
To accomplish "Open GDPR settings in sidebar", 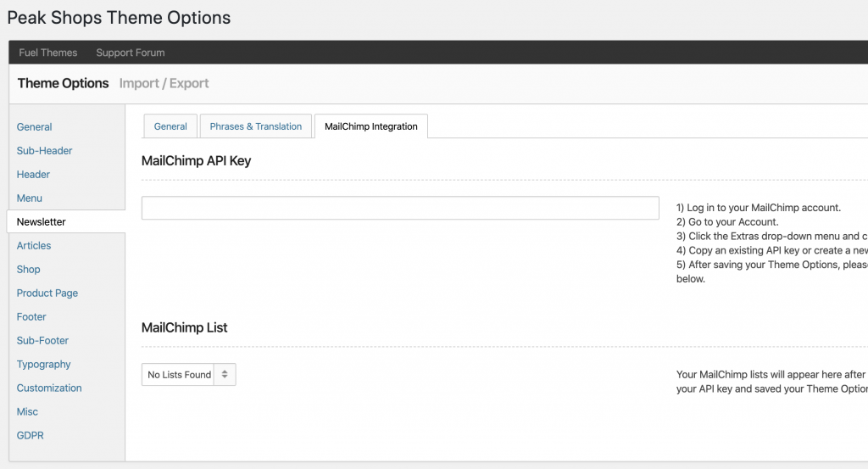I will coord(30,436).
